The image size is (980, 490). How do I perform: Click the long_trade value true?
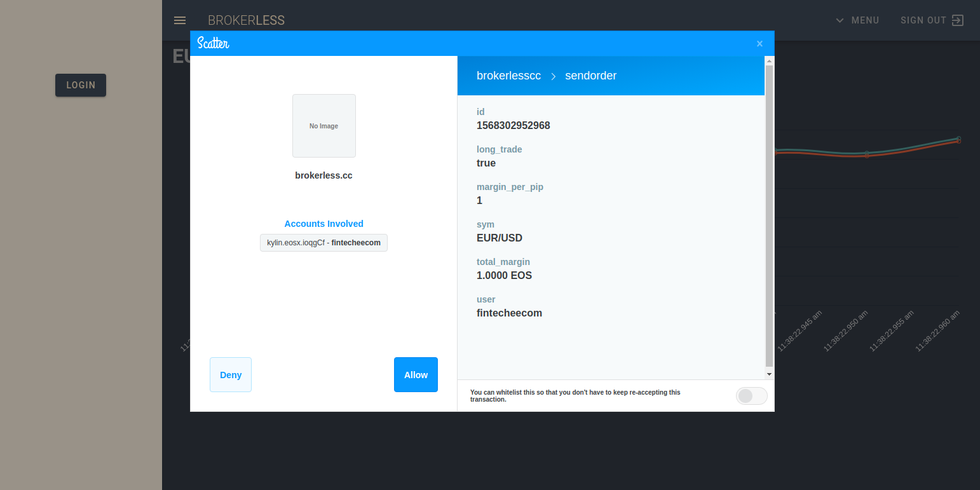point(486,163)
